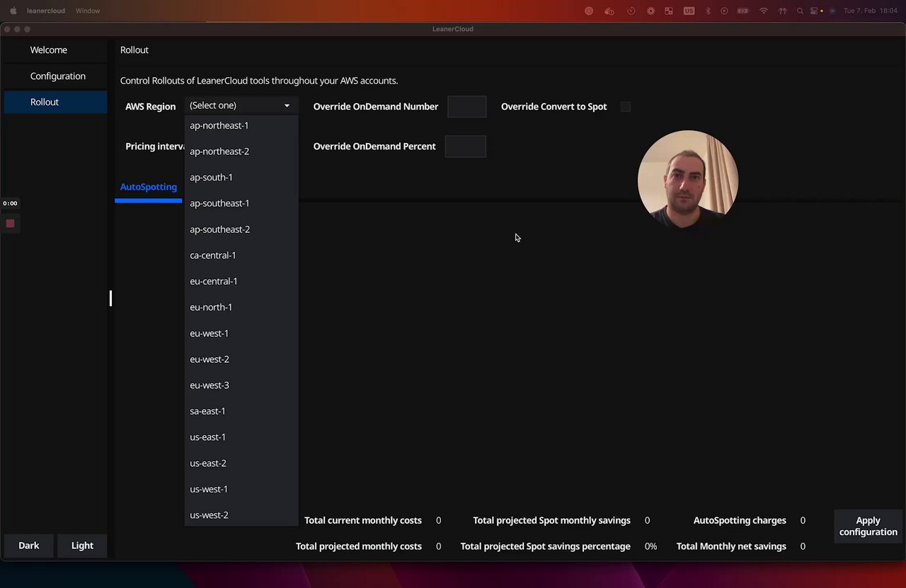Select eu-west-3 region
The width and height of the screenshot is (906, 588).
[241, 385]
